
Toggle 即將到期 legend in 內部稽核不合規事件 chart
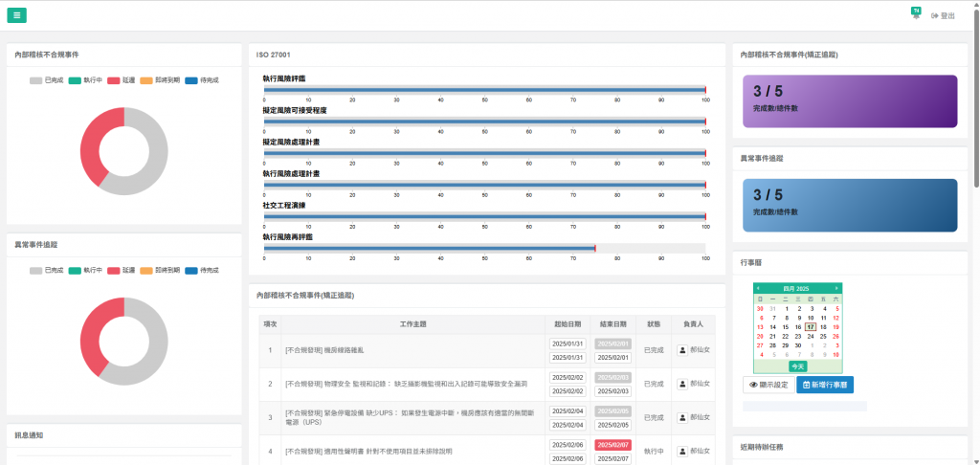pos(160,80)
